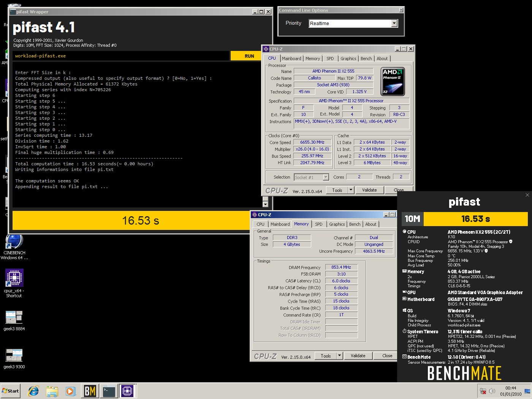The image size is (532, 399).
Task: Open the geek3 8884 desktop file
Action: 14,320
